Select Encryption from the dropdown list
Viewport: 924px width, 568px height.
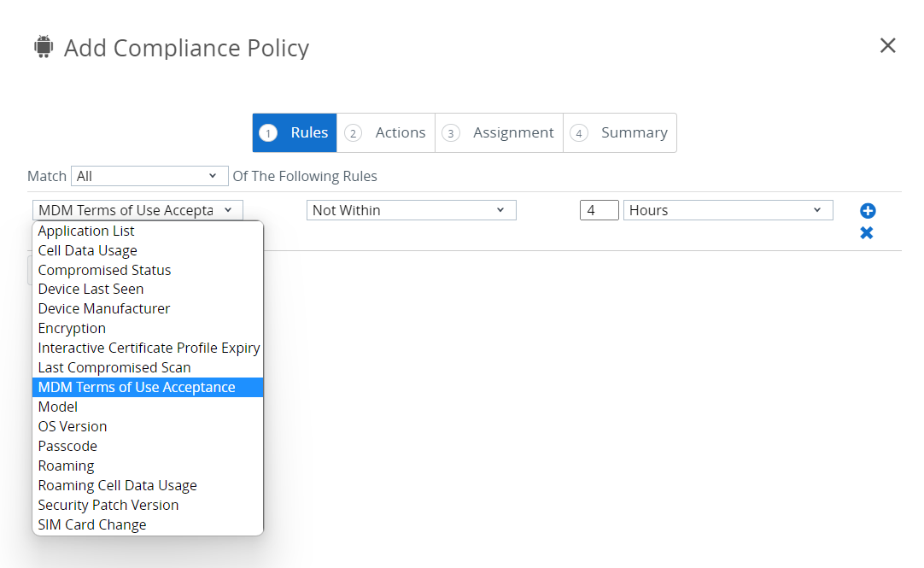click(x=72, y=328)
